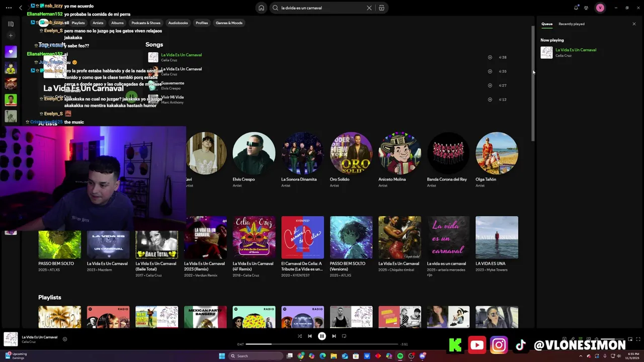This screenshot has height=362, width=644.
Task: Go back with the back arrow
Action: (x=21, y=8)
